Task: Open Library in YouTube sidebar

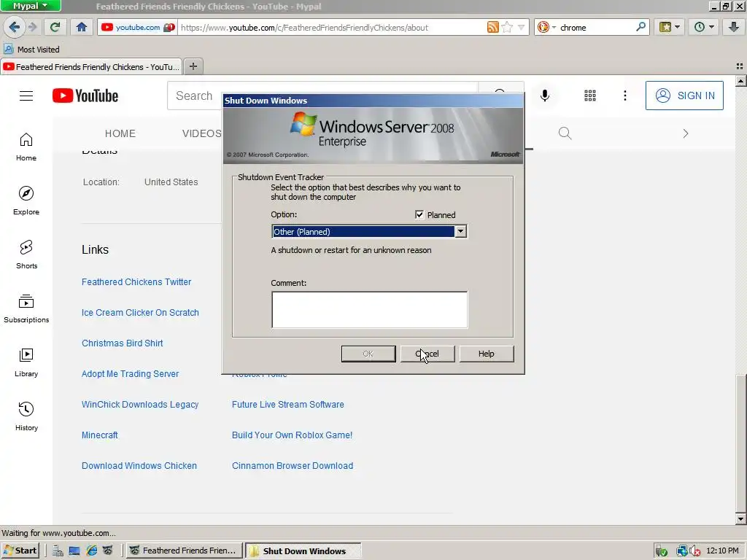Action: [x=26, y=362]
